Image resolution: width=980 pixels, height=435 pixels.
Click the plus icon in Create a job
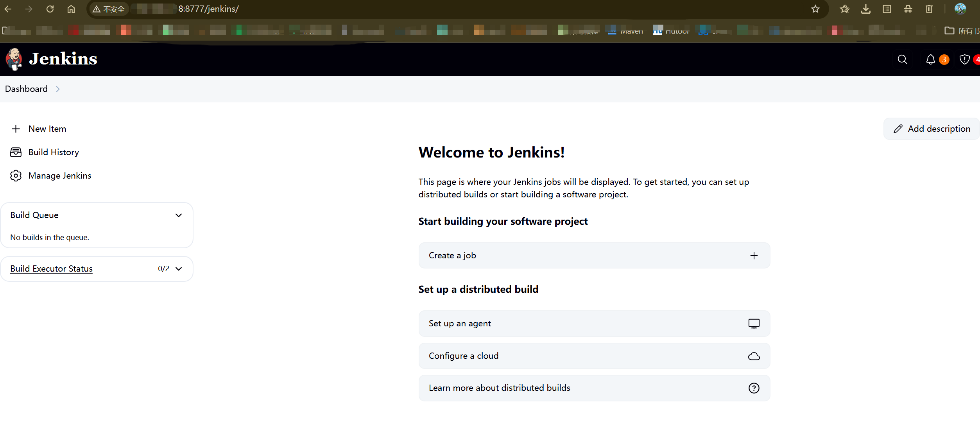point(754,256)
